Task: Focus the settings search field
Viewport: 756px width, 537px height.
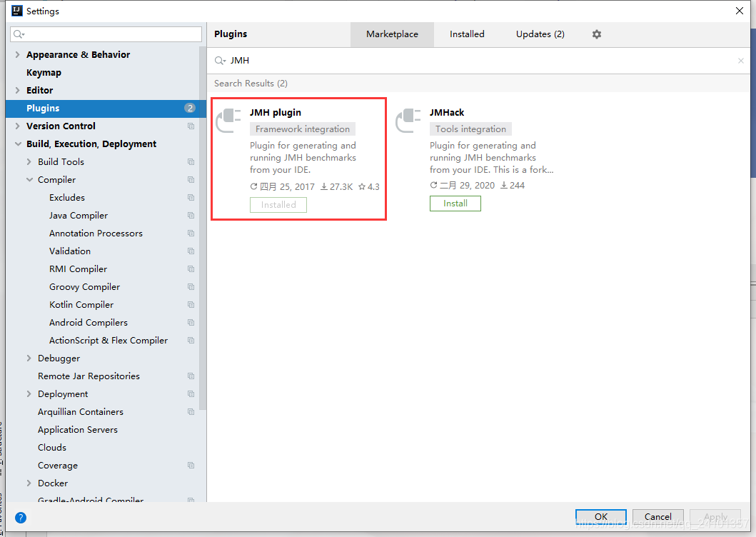Action: 106,34
